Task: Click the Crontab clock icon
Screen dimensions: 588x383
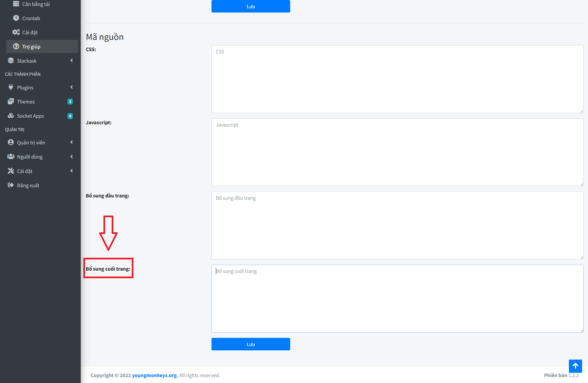Action: coord(16,18)
